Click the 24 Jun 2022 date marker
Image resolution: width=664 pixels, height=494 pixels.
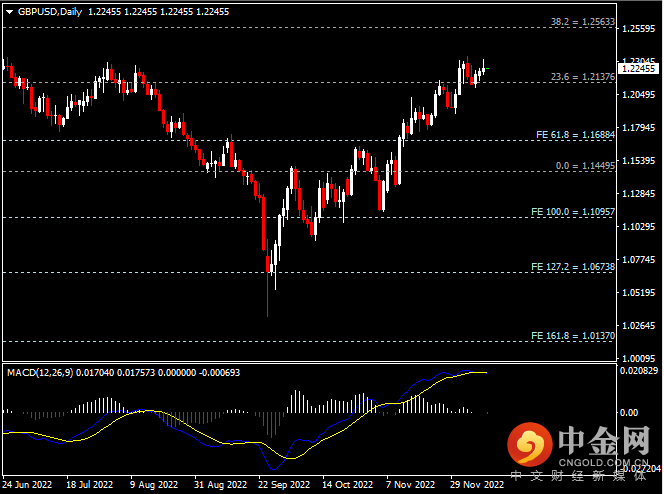pyautogui.click(x=27, y=484)
